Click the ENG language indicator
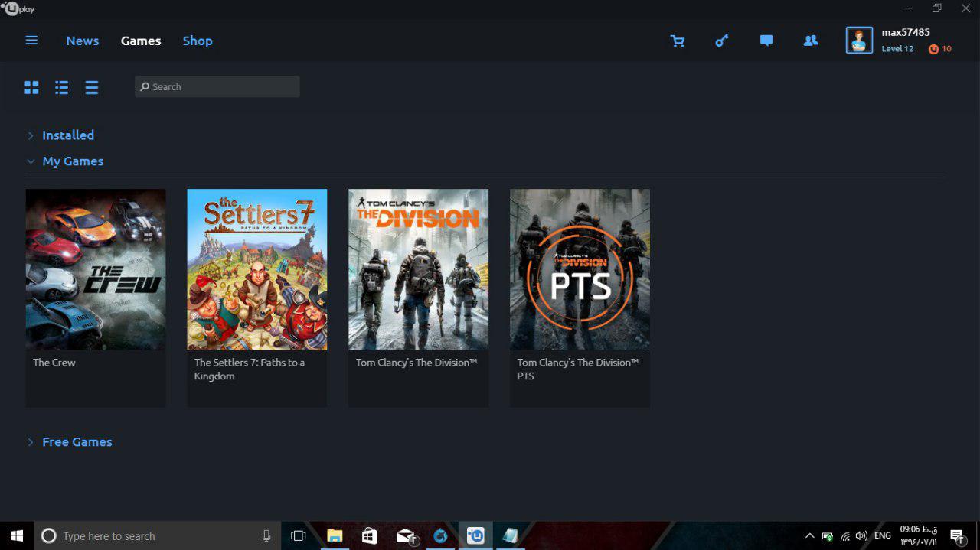 click(883, 535)
